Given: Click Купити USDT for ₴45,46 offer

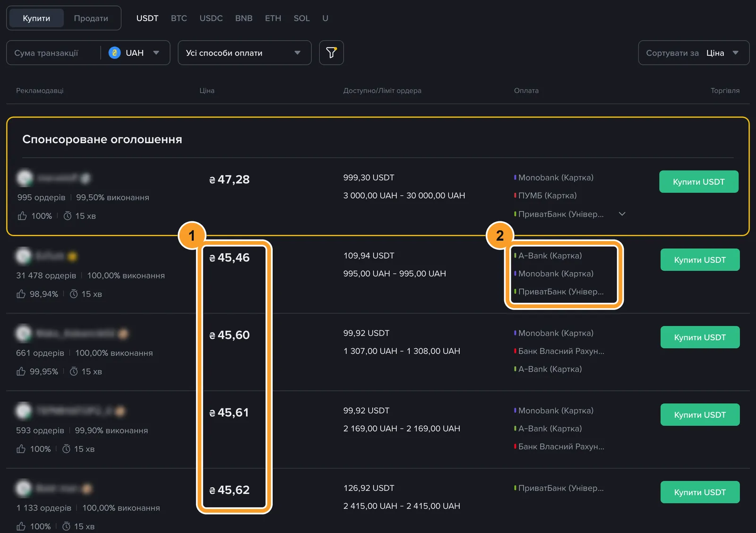Looking at the screenshot, I should pos(700,259).
